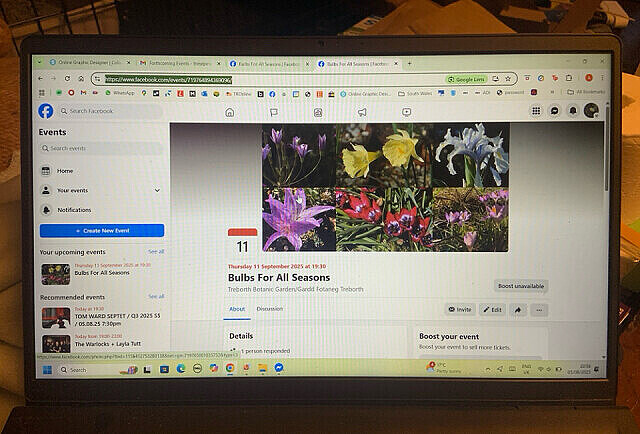Go to the Facebook Home feed icon
This screenshot has height=434, width=640.
pos(230,112)
